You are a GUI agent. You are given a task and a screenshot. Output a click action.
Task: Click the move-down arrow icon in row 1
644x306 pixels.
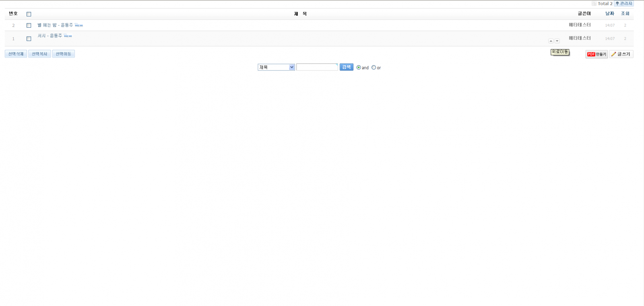click(557, 41)
